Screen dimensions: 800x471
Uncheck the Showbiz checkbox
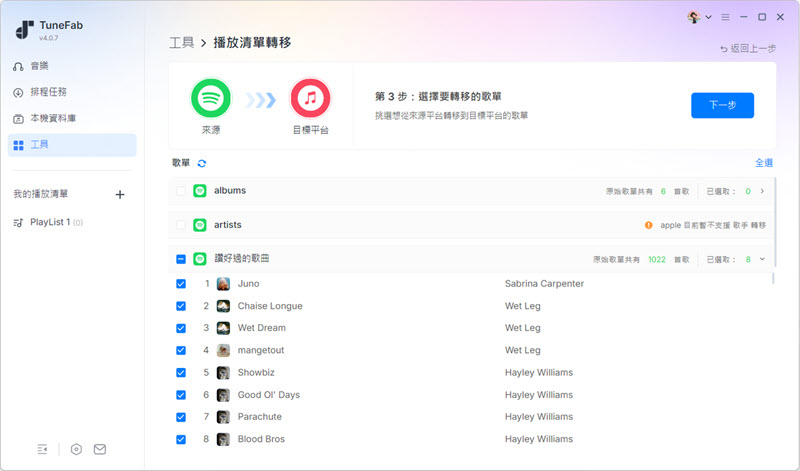coord(181,373)
